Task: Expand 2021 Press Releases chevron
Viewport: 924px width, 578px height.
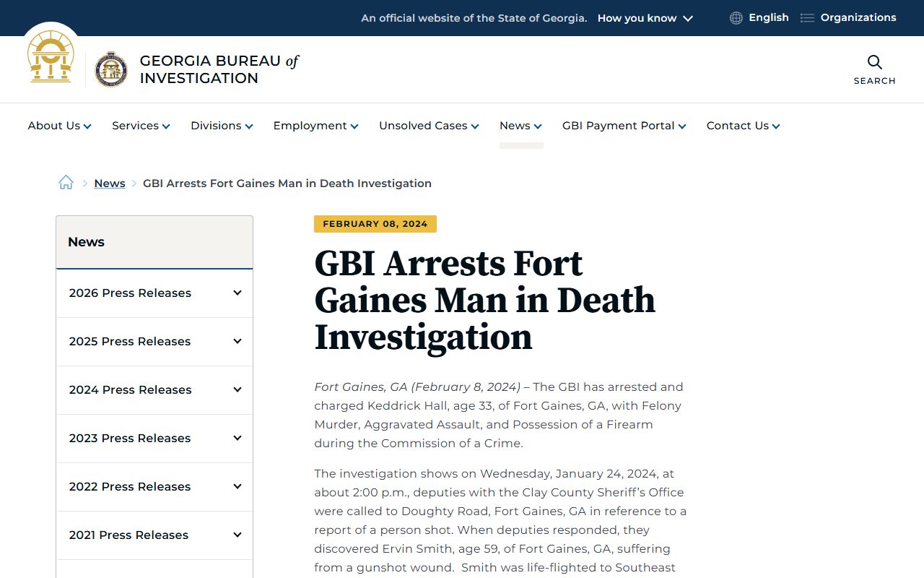Action: pos(237,535)
